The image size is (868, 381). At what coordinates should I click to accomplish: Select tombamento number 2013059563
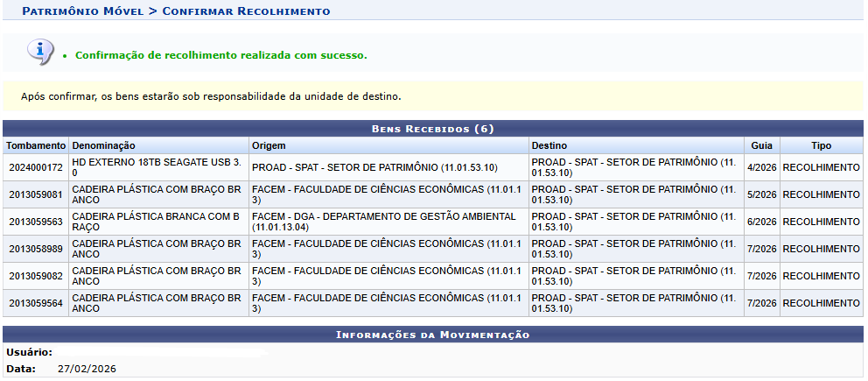(x=36, y=222)
